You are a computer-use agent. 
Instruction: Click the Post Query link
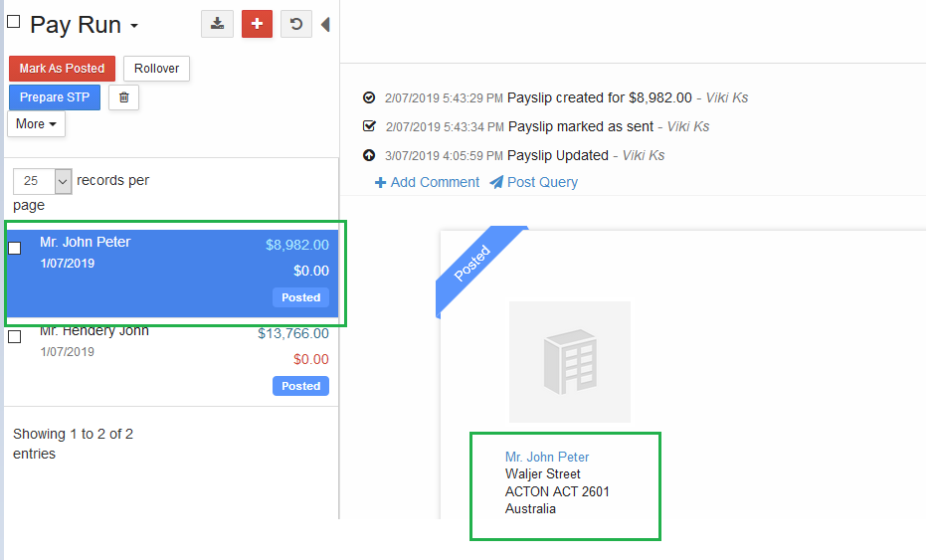click(x=534, y=182)
